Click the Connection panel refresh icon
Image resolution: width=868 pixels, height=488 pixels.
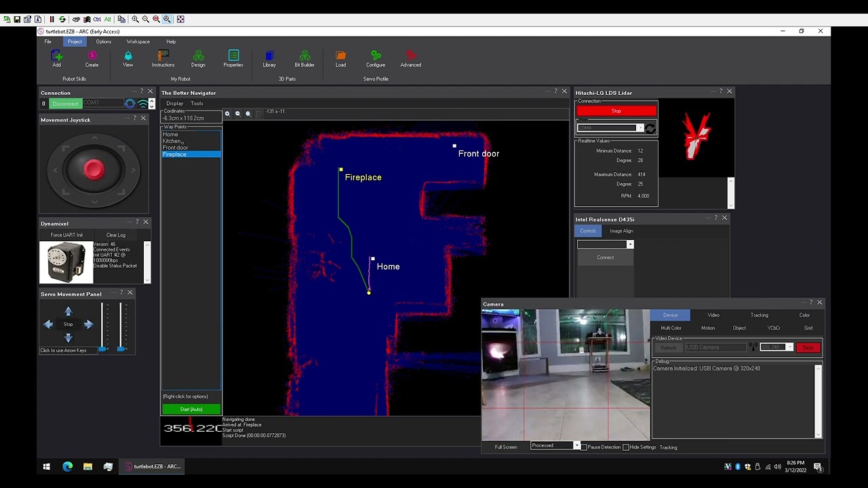(x=130, y=103)
